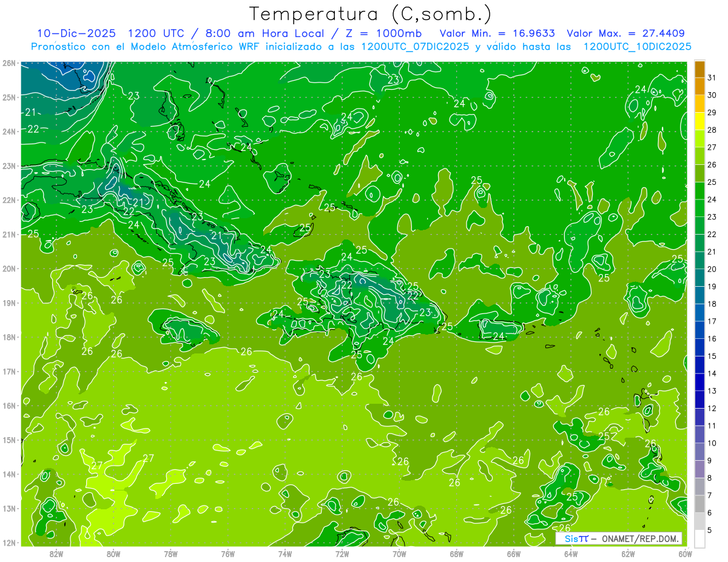The image size is (728, 562).
Task: Click the white swatch below 5 on color scale
Action: (x=699, y=538)
